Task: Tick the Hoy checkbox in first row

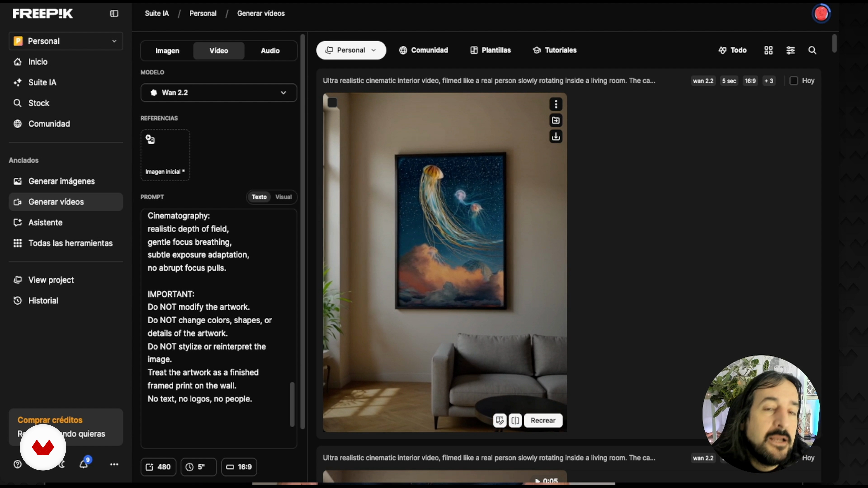Action: coord(794,81)
